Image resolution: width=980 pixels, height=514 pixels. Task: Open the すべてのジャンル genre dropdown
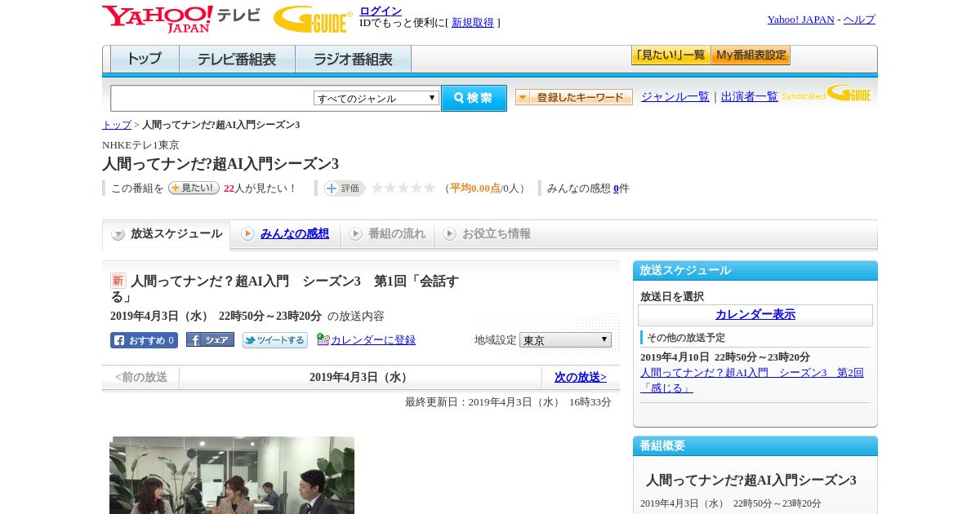click(376, 98)
